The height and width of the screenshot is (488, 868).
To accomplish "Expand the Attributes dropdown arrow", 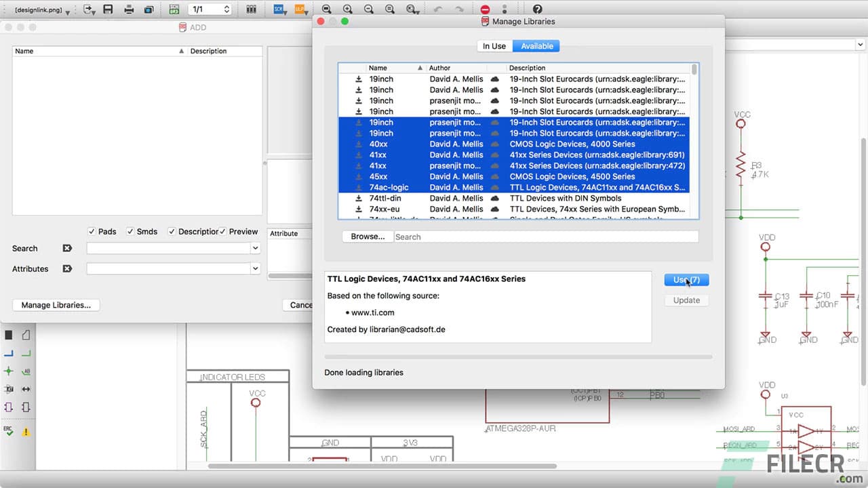I will point(256,268).
